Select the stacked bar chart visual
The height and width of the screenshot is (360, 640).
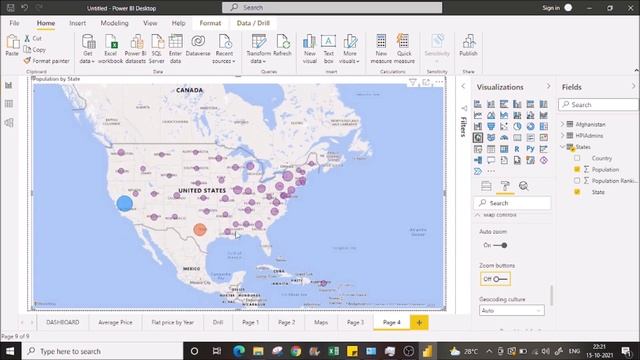point(478,104)
